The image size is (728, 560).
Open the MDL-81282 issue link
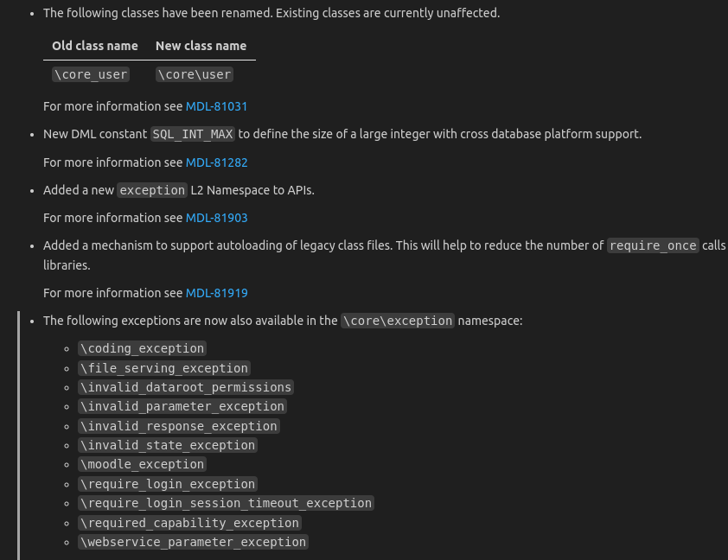[216, 162]
